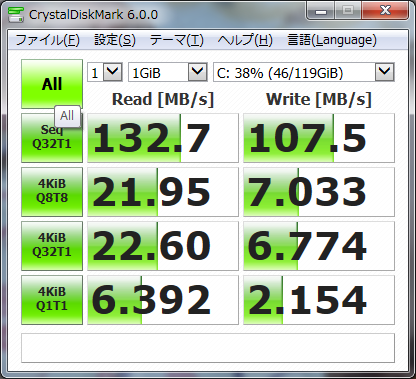The height and width of the screenshot is (379, 416).
Task: Click the Seq read result 132.7
Action: pos(163,138)
